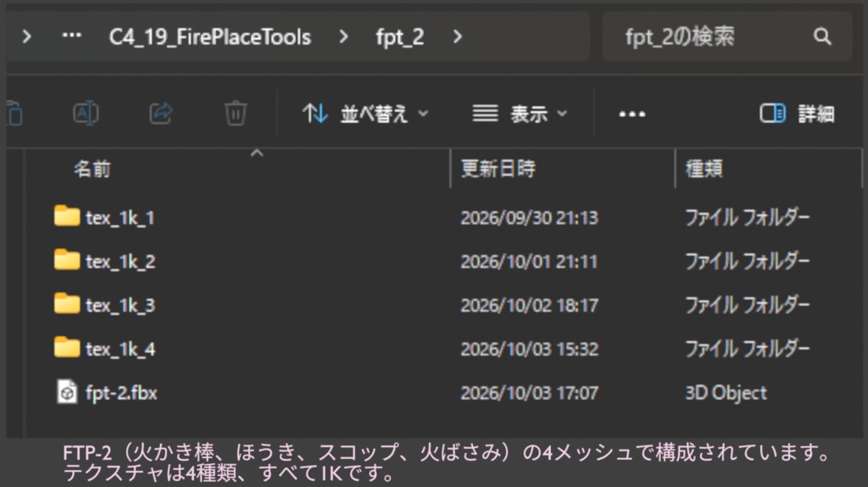The height and width of the screenshot is (487, 868).
Task: Click the C4_19_FirePlaceTools breadcrumb
Action: pyautogui.click(x=210, y=37)
